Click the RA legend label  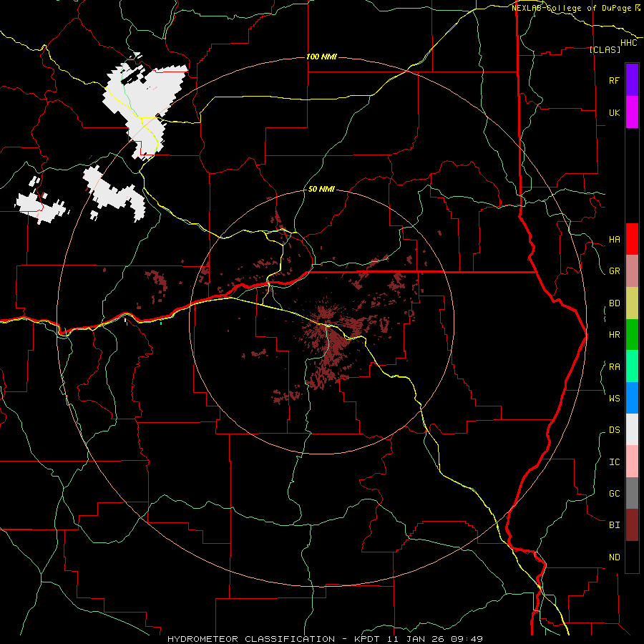click(615, 367)
